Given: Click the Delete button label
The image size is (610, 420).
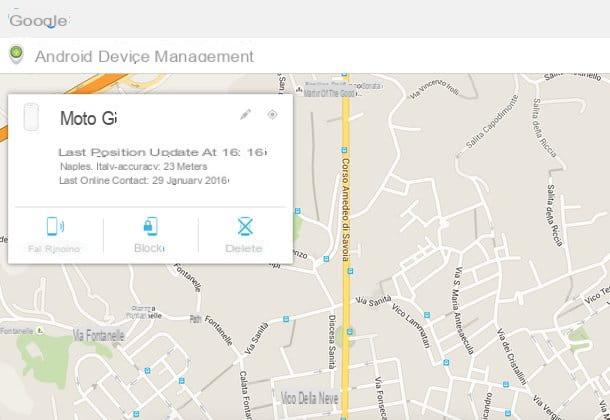Looking at the screenshot, I should pyautogui.click(x=244, y=248).
